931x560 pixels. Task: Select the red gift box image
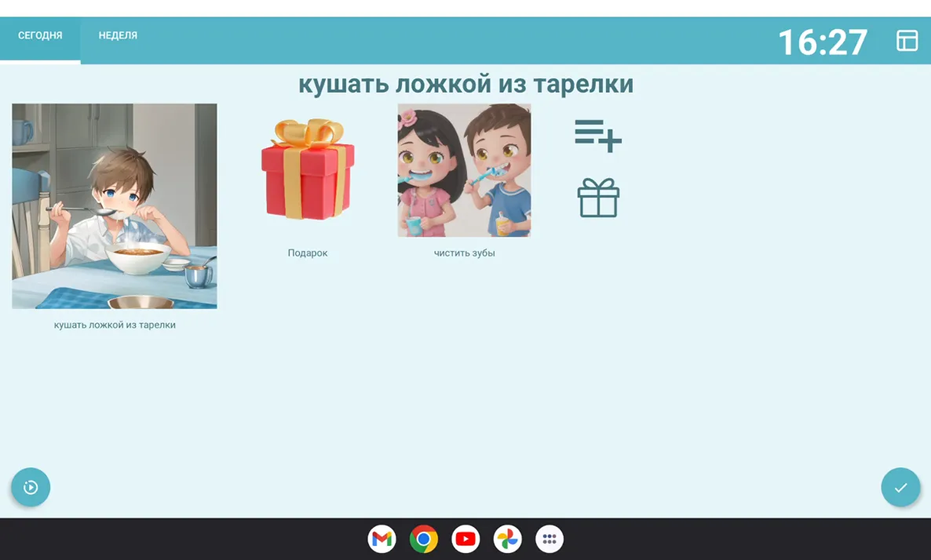pos(308,169)
